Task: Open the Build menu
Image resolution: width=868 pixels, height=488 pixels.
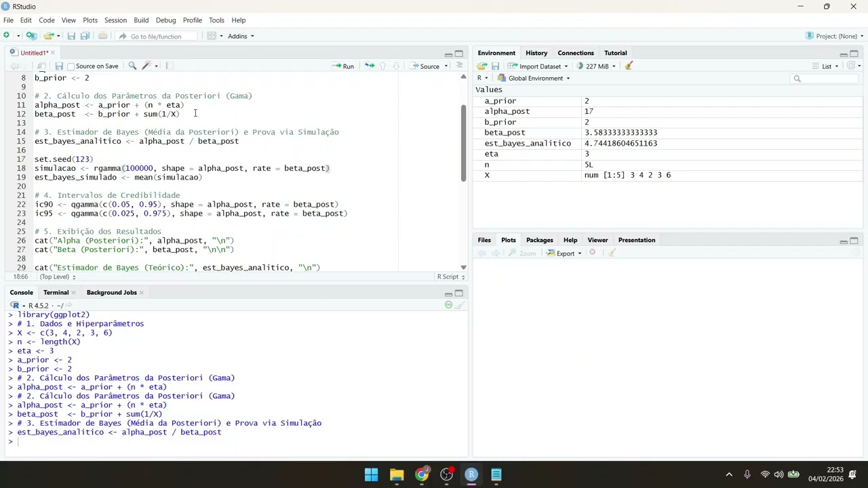Action: click(x=141, y=20)
